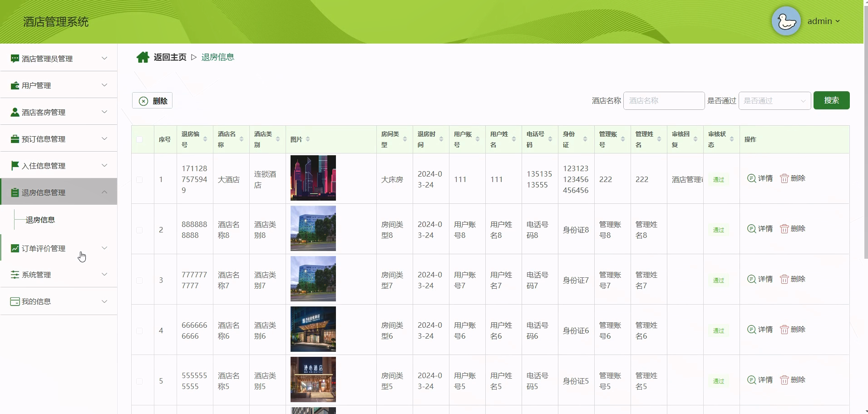Click the 酒店客房管理 person icon
Screen dimensions: 868x414
click(x=15, y=112)
